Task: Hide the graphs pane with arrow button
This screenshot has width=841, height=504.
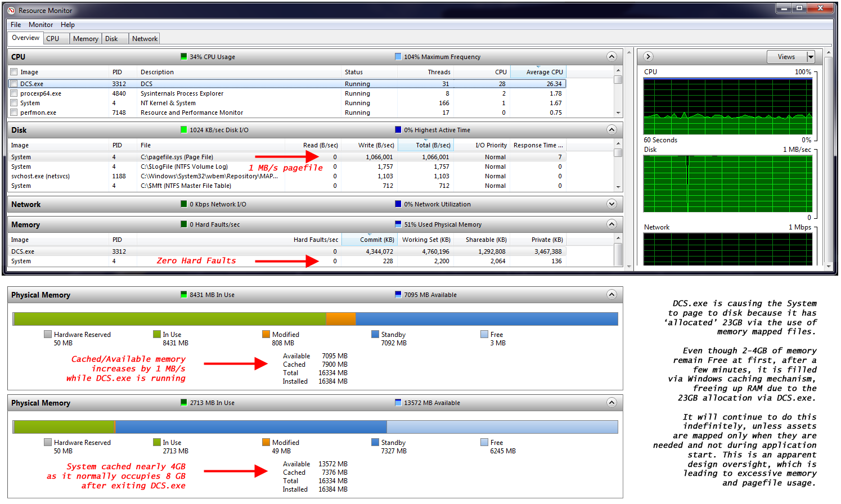Action: coord(648,56)
